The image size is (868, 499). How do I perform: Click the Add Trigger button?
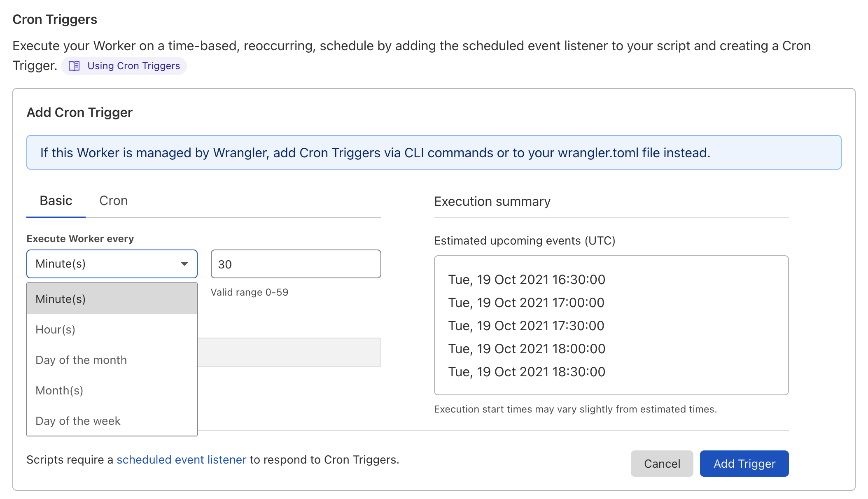point(744,464)
